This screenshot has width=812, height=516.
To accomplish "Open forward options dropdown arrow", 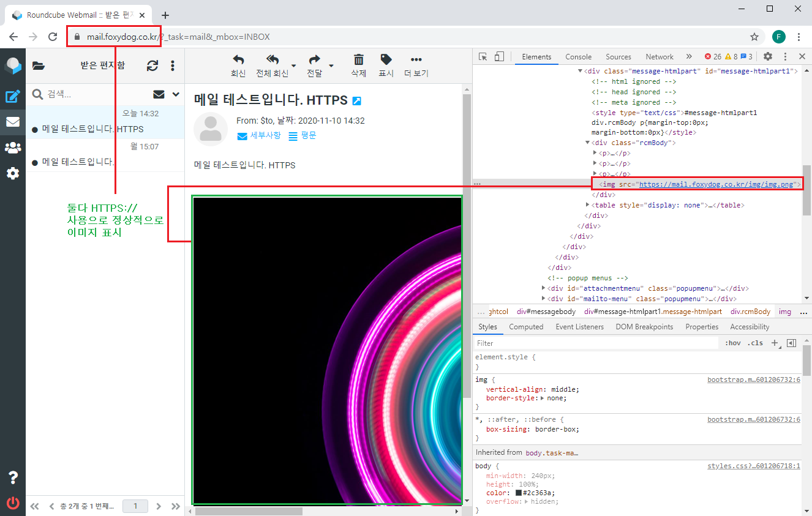I will (x=331, y=65).
